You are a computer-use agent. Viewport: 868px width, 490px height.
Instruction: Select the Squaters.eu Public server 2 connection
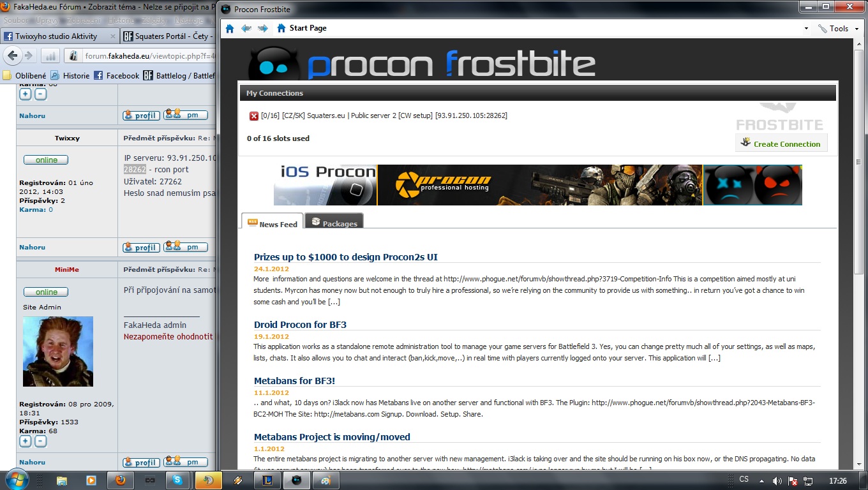pos(384,116)
